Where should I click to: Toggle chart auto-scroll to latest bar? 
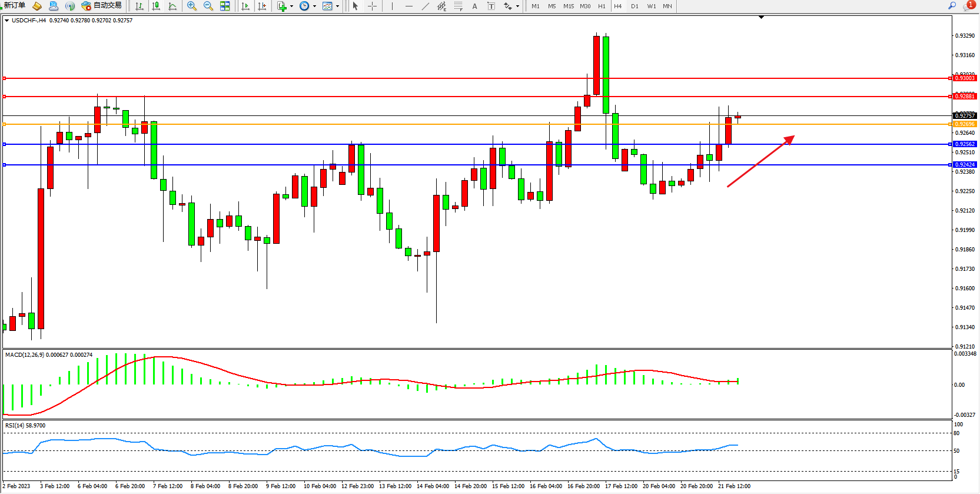[x=245, y=6]
